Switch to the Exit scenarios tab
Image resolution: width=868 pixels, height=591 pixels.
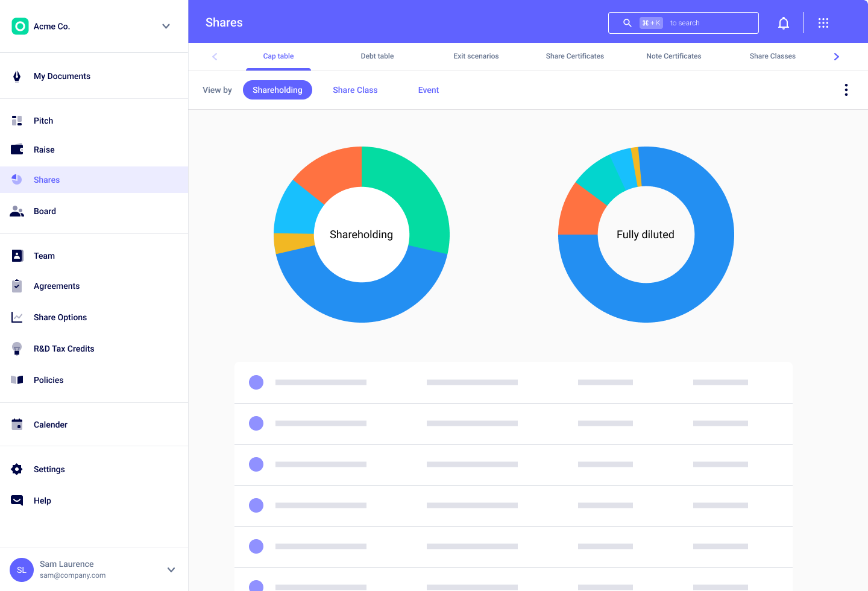476,56
